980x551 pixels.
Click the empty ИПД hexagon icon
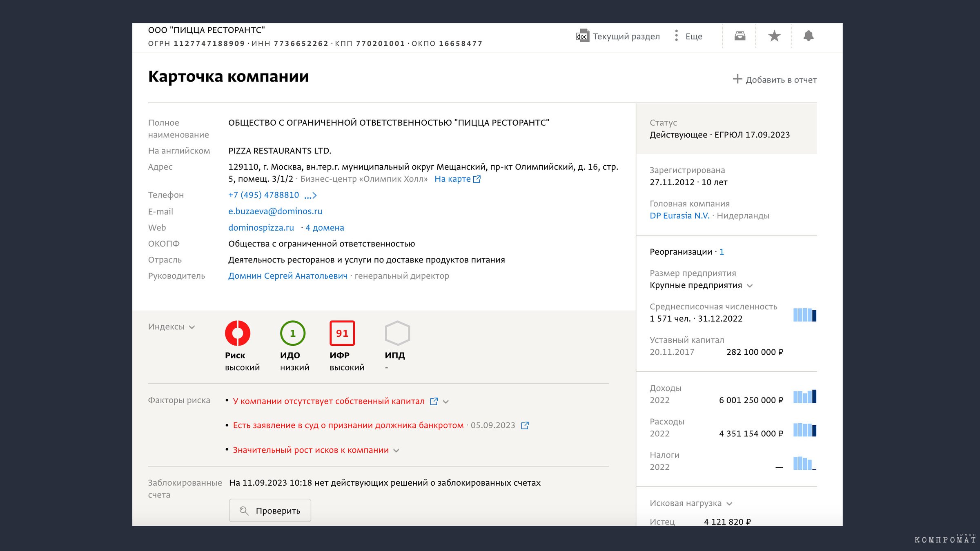click(x=397, y=333)
